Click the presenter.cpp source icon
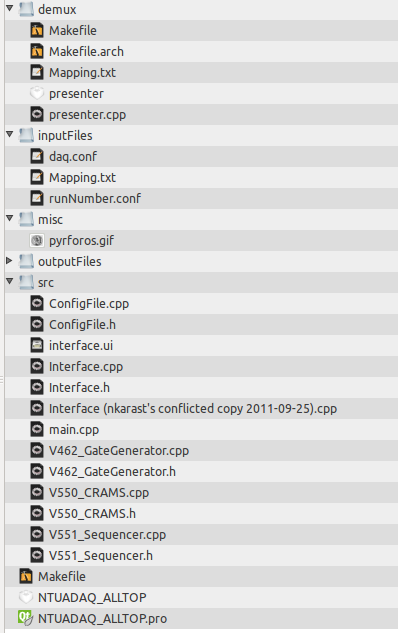 pos(37,114)
